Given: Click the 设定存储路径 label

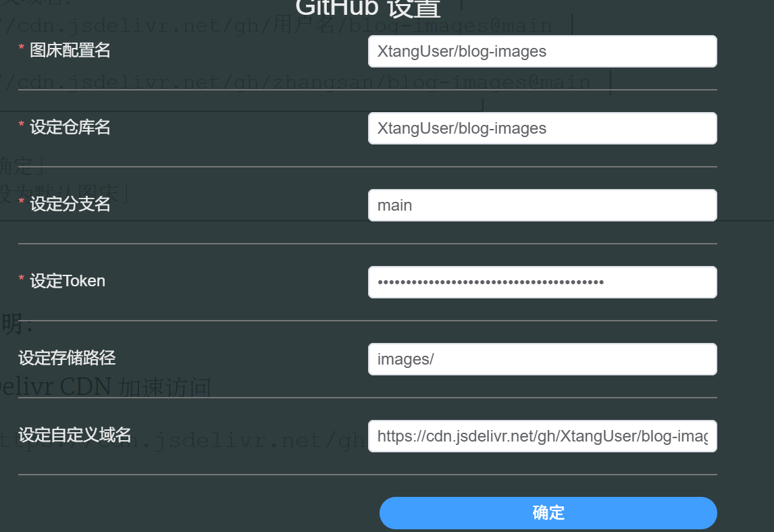Looking at the screenshot, I should (67, 358).
